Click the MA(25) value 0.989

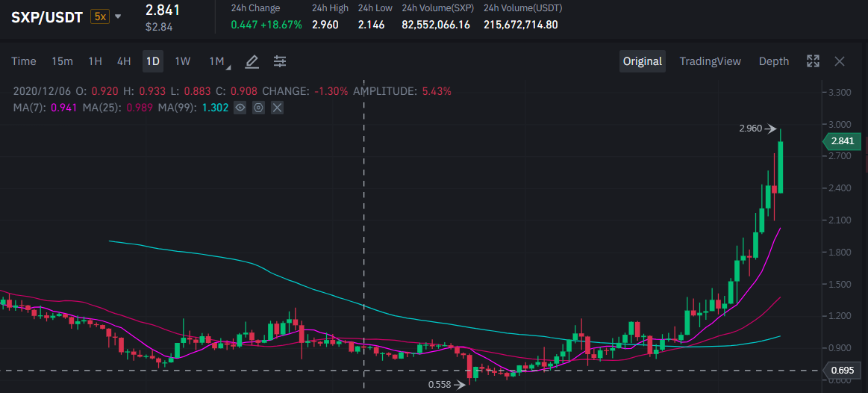(x=140, y=108)
